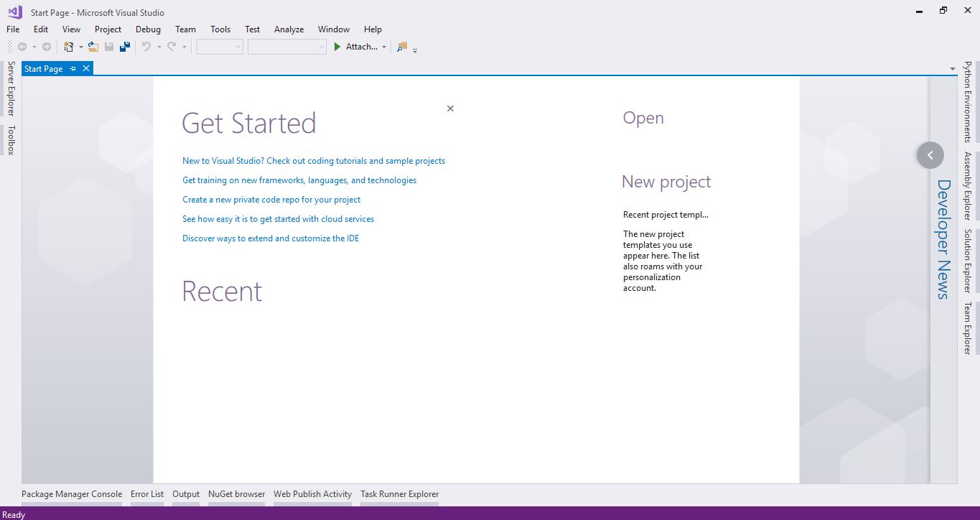This screenshot has height=520, width=980.
Task: Open the Team Explorer side tab
Action: pos(968,328)
